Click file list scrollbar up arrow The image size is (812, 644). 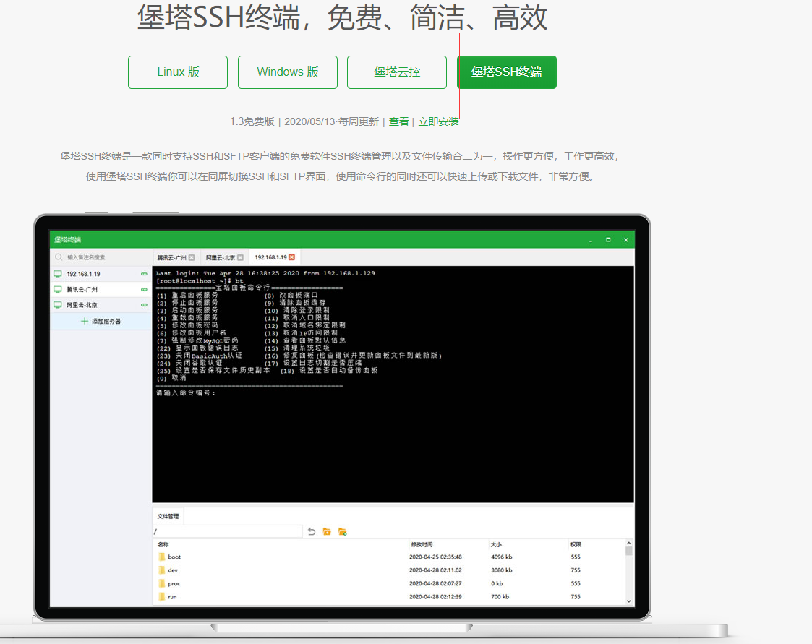tap(628, 543)
